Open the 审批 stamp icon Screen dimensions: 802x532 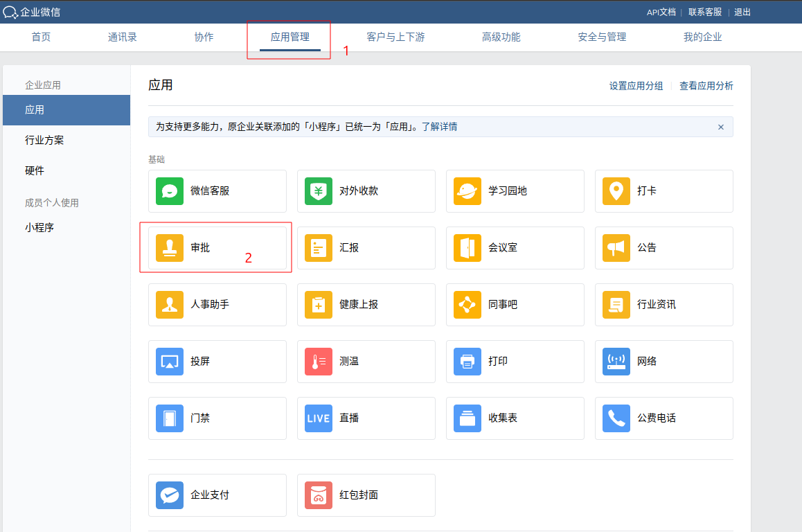[x=170, y=248]
